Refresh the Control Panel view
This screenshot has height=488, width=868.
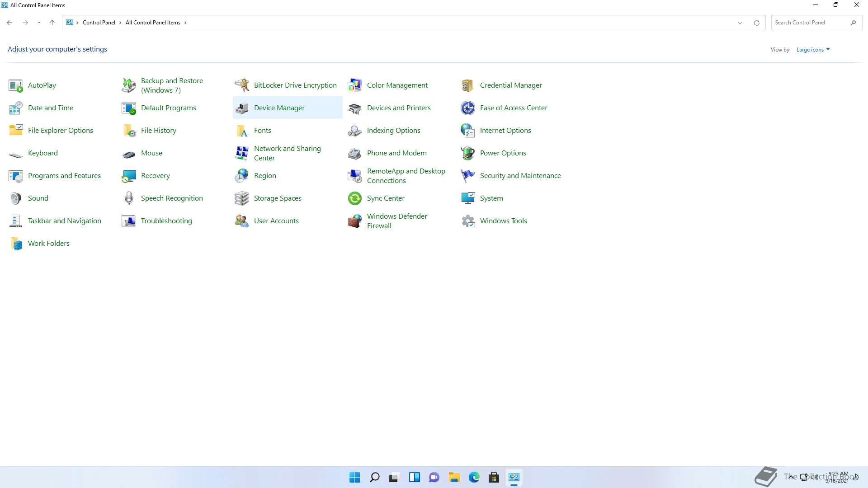pos(757,23)
